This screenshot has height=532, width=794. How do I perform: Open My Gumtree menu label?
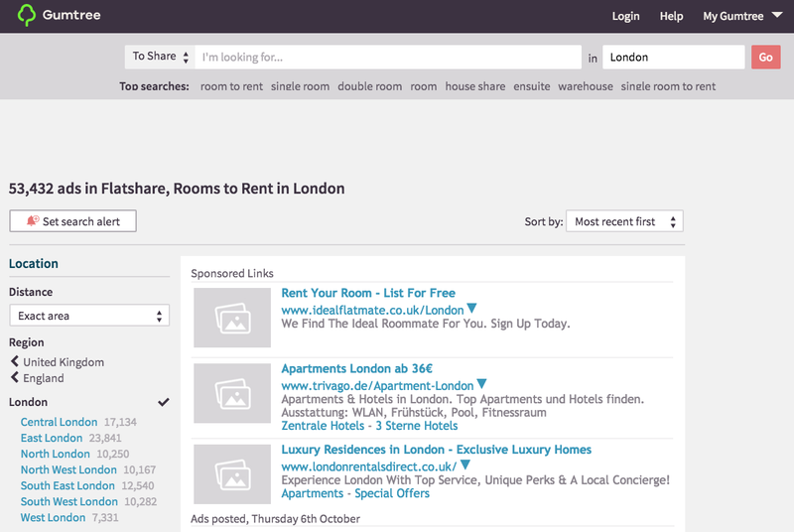coord(732,16)
